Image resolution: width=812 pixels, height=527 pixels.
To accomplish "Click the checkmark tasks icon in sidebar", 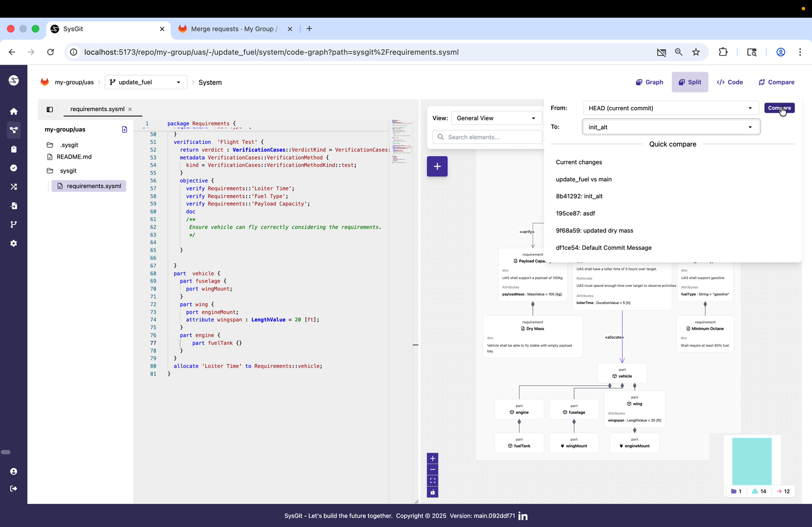I will [14, 168].
